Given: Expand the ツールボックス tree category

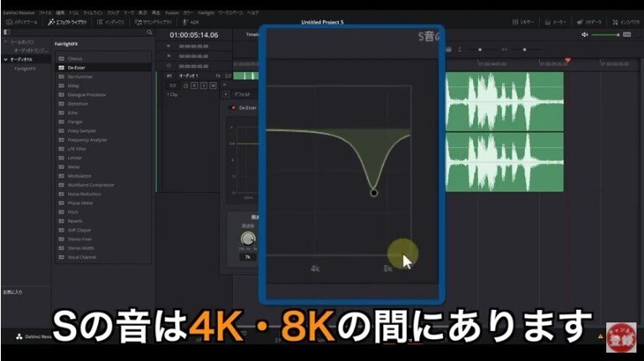Looking at the screenshot, I should [x=6, y=42].
